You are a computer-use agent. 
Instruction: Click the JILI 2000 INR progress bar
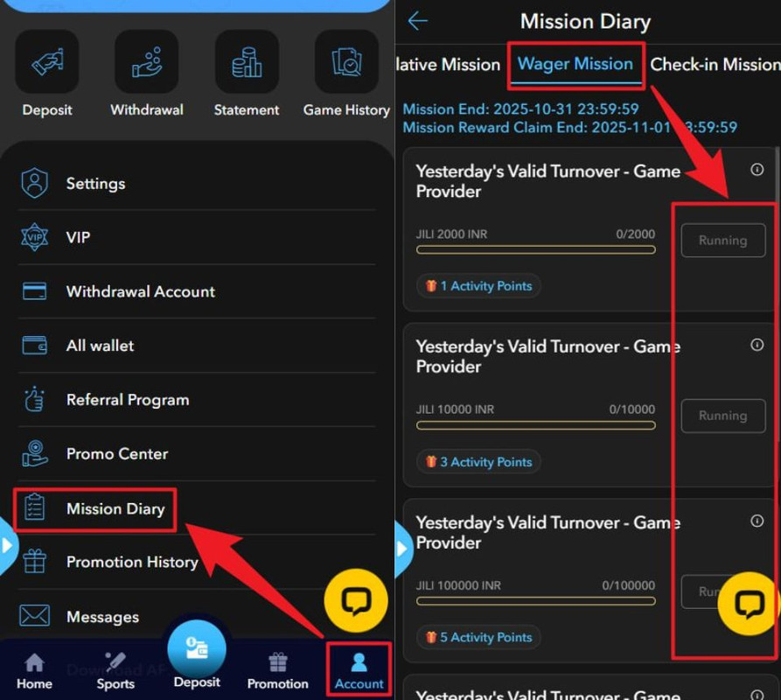tap(535, 250)
